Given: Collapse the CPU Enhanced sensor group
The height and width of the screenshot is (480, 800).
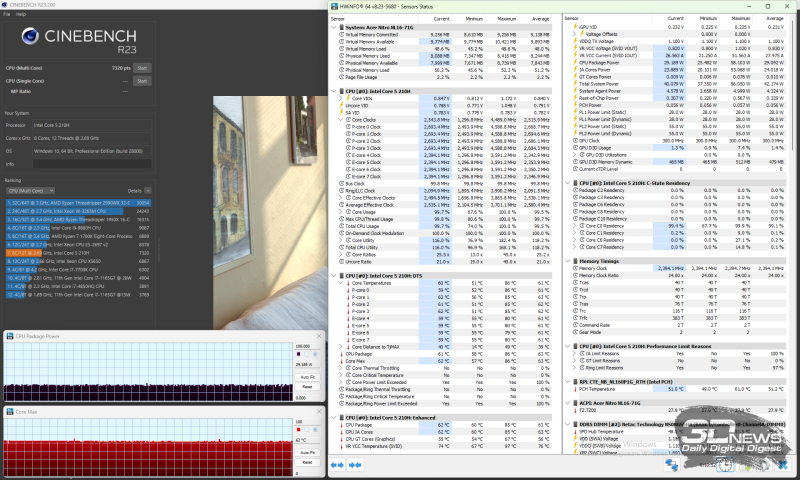Looking at the screenshot, I should [334, 418].
